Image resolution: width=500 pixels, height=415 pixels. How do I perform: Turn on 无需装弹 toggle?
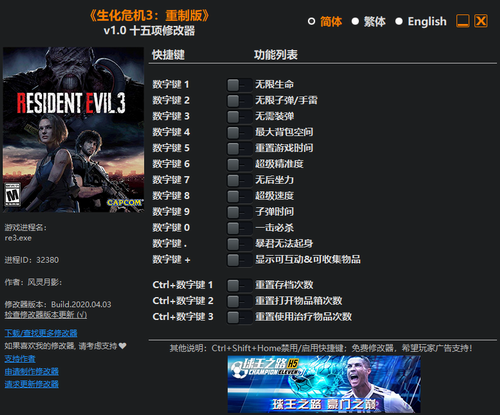pyautogui.click(x=239, y=117)
